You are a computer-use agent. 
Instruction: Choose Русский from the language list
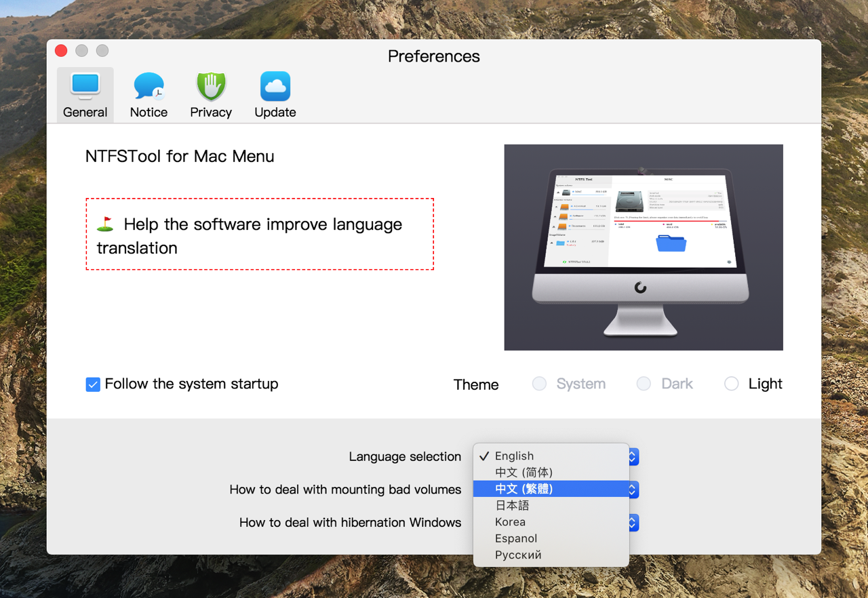tap(551, 555)
